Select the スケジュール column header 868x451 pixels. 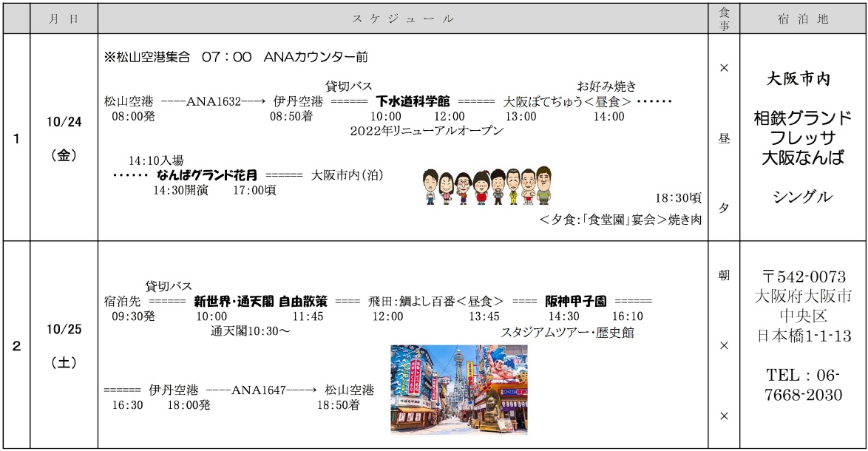[x=403, y=20]
